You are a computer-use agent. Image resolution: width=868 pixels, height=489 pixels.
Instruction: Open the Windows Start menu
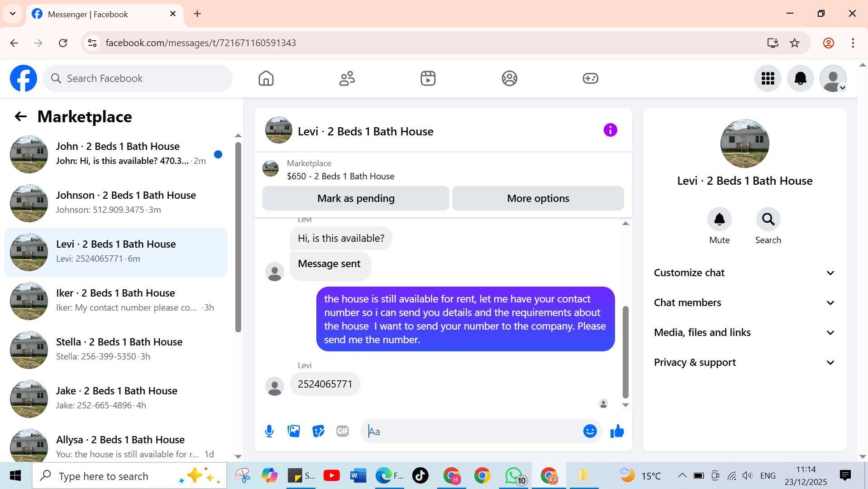click(15, 476)
